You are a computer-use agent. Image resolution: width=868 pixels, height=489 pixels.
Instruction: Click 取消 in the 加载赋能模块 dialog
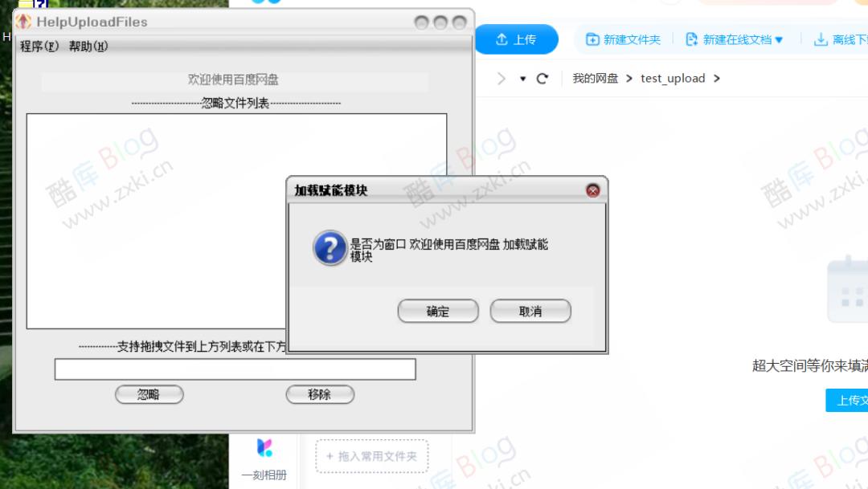tap(530, 311)
